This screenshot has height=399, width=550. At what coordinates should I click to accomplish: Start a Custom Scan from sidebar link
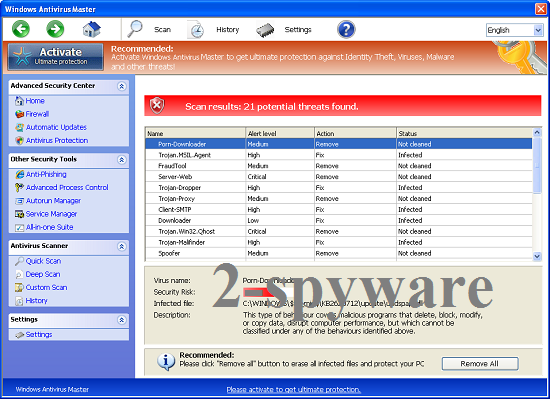(x=46, y=288)
